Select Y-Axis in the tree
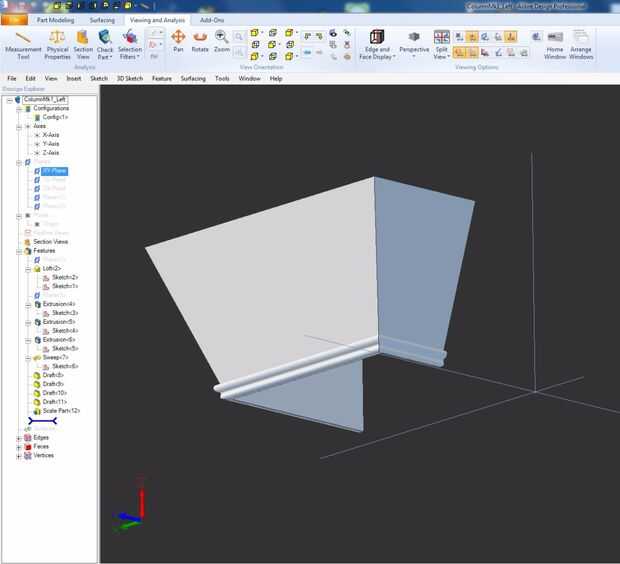 (x=51, y=144)
